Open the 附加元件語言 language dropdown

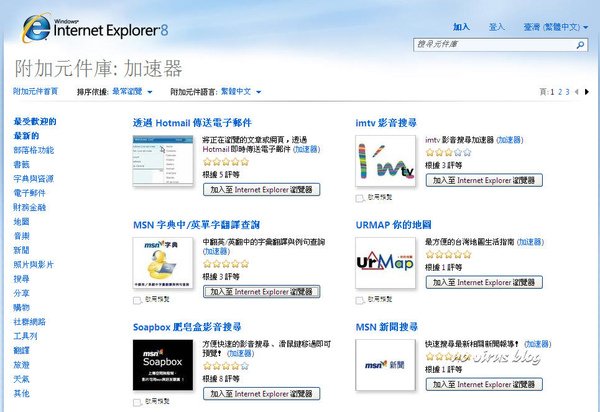241,92
